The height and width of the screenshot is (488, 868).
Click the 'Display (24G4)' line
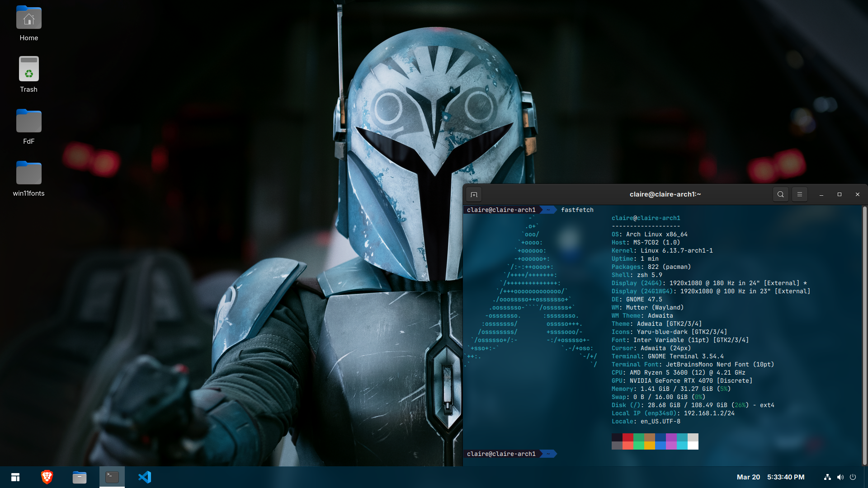tap(709, 283)
